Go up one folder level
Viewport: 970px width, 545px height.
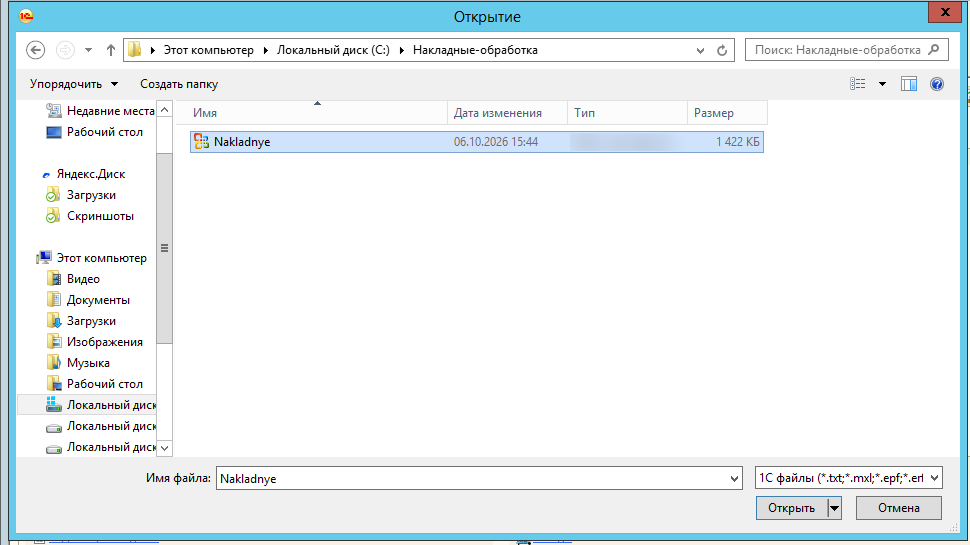pyautogui.click(x=111, y=50)
